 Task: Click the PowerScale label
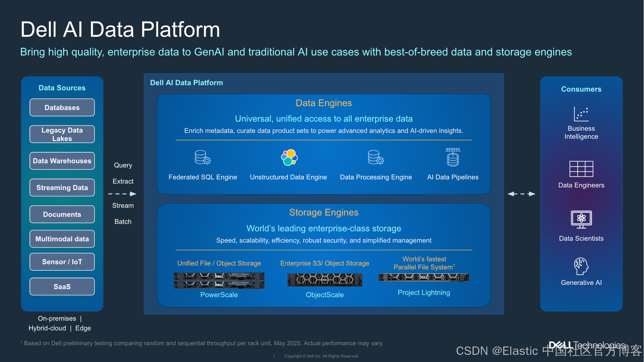click(x=219, y=295)
